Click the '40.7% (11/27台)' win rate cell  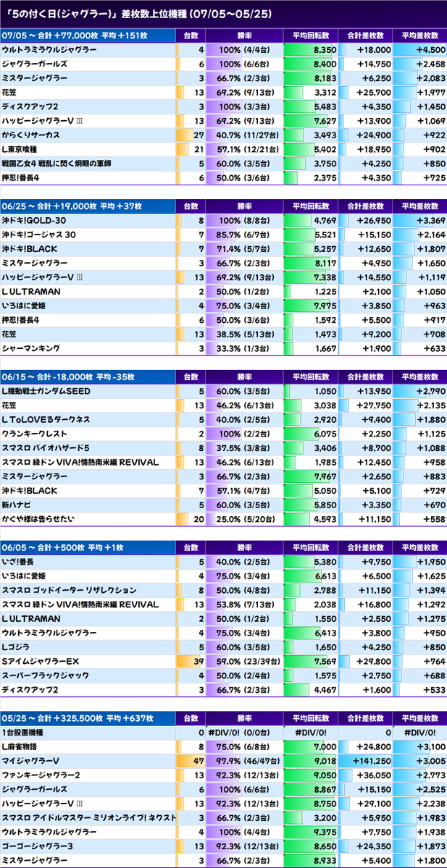[244, 135]
